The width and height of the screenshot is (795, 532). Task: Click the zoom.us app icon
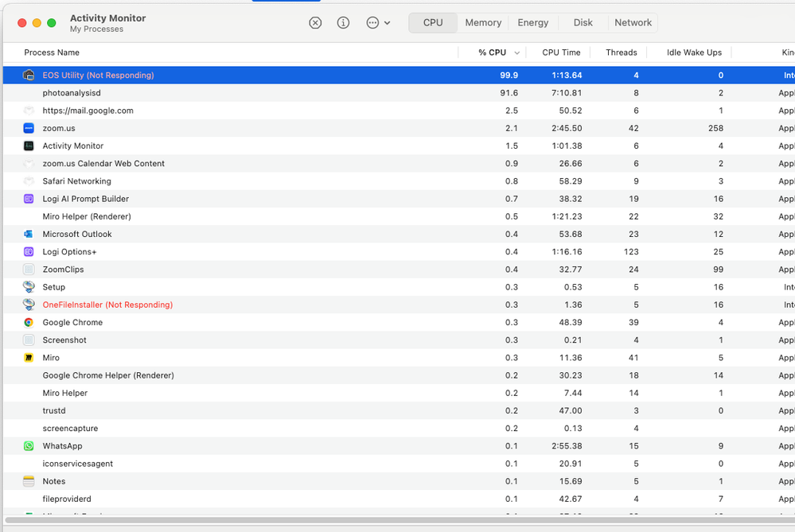coord(29,128)
